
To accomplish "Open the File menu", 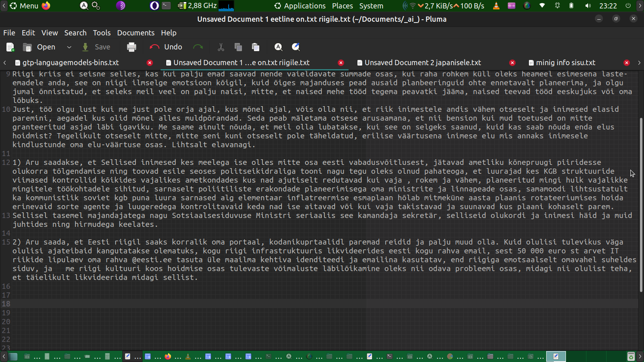I will tap(9, 33).
